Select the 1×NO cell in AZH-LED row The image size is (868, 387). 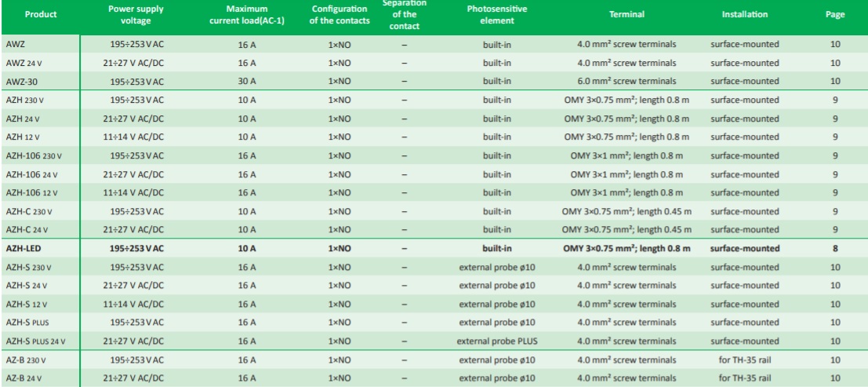(x=340, y=248)
